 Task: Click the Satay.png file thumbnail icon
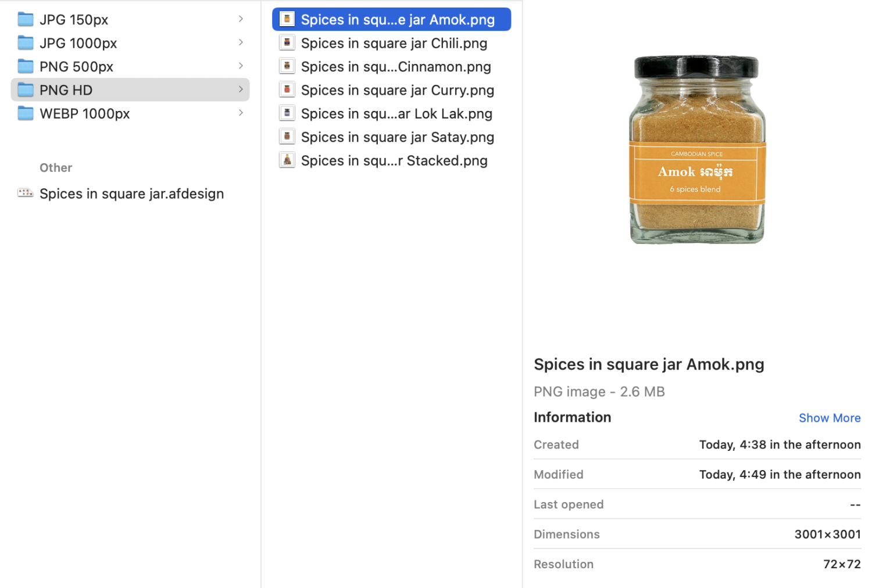[287, 137]
